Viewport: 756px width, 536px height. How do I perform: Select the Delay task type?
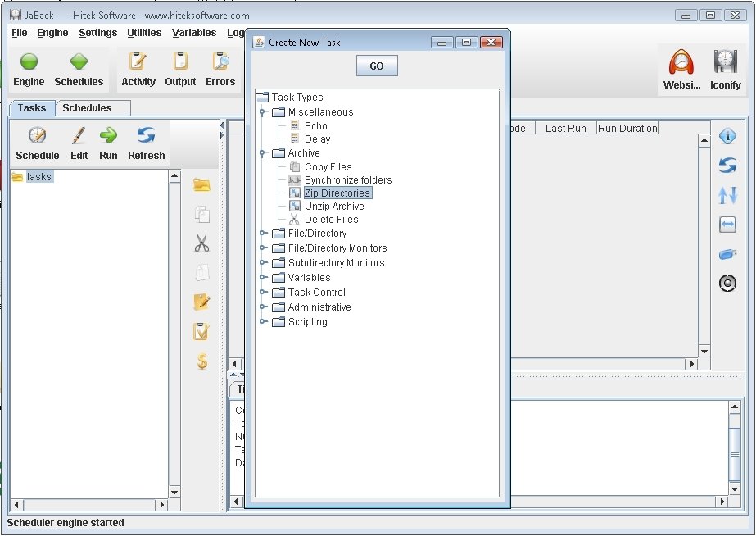[317, 139]
